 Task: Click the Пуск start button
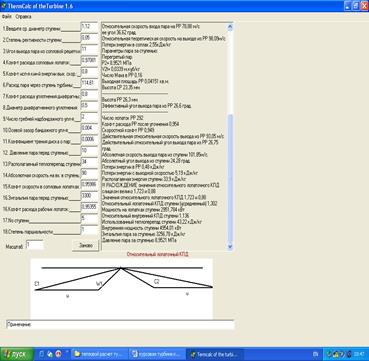(x=17, y=354)
